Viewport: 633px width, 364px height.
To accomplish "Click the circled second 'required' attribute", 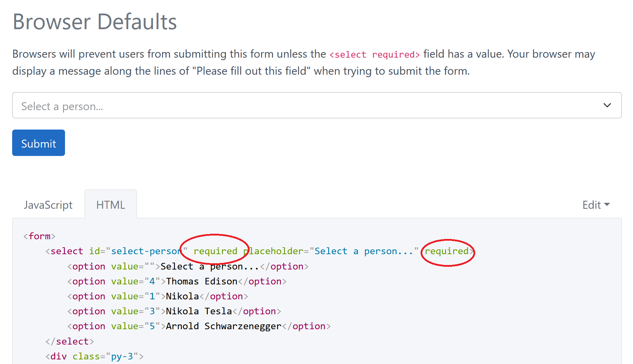I will pos(447,251).
